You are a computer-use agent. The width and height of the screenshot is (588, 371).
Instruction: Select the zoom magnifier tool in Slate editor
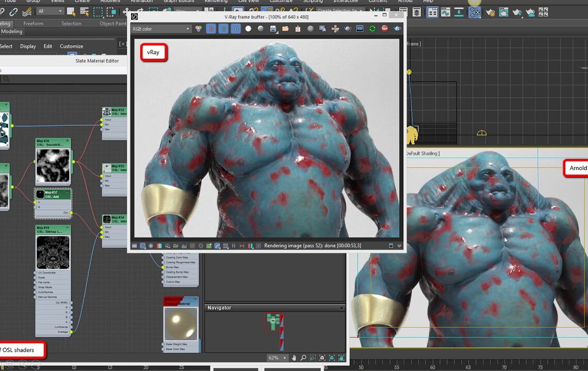click(303, 358)
